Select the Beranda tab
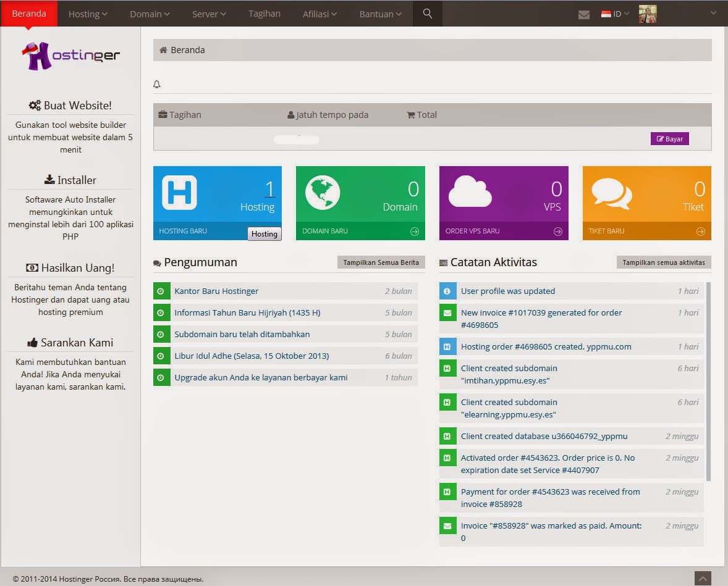The height and width of the screenshot is (586, 728). 29,14
